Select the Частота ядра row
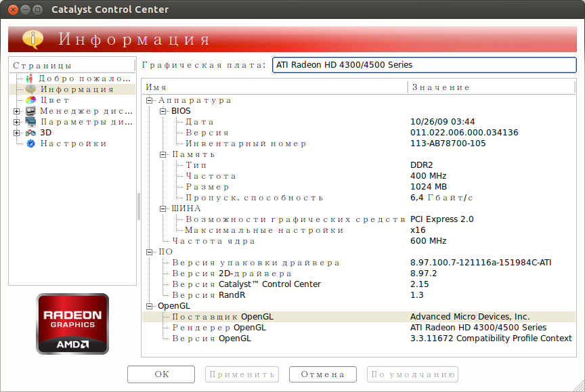The image size is (585, 392). (359, 240)
